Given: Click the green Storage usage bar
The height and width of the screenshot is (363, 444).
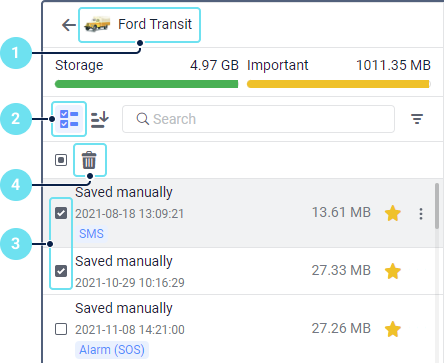Looking at the screenshot, I should point(146,84).
